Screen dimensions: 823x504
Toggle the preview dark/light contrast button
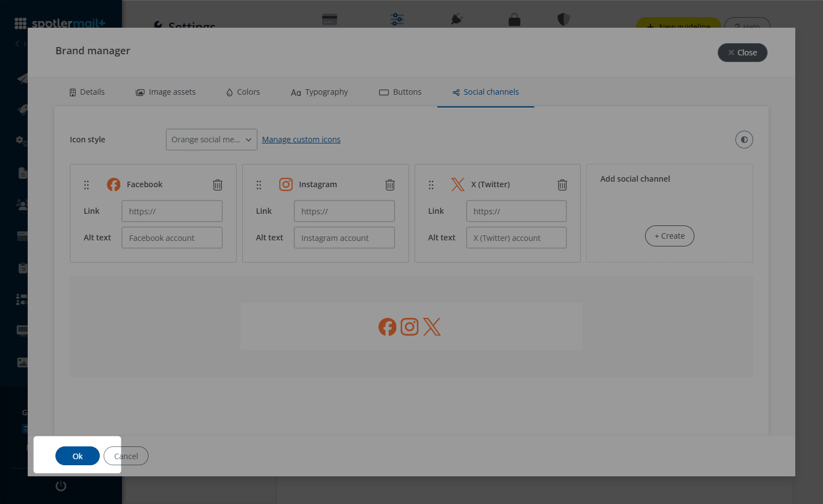pos(744,140)
